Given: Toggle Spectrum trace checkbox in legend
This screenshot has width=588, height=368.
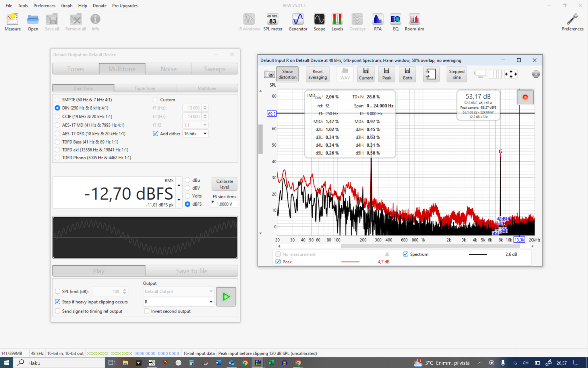Looking at the screenshot, I should point(405,254).
